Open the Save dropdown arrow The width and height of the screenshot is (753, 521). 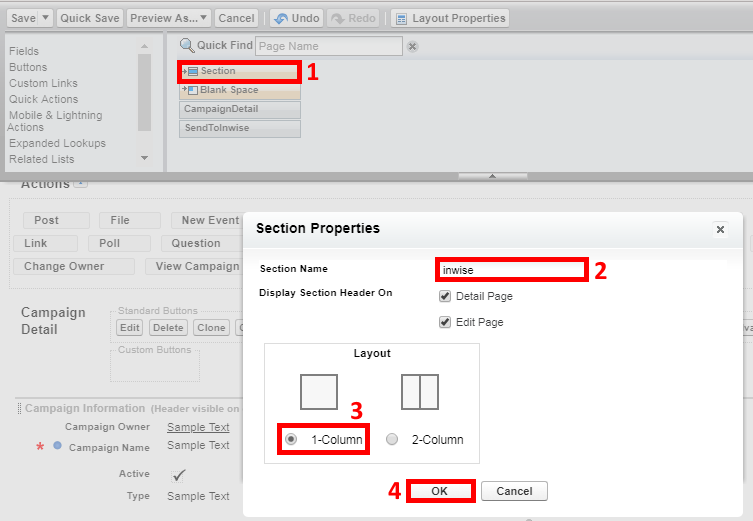click(x=44, y=18)
